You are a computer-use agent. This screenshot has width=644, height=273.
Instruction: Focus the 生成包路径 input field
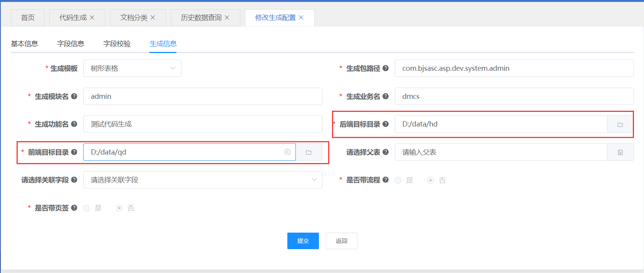coord(514,68)
